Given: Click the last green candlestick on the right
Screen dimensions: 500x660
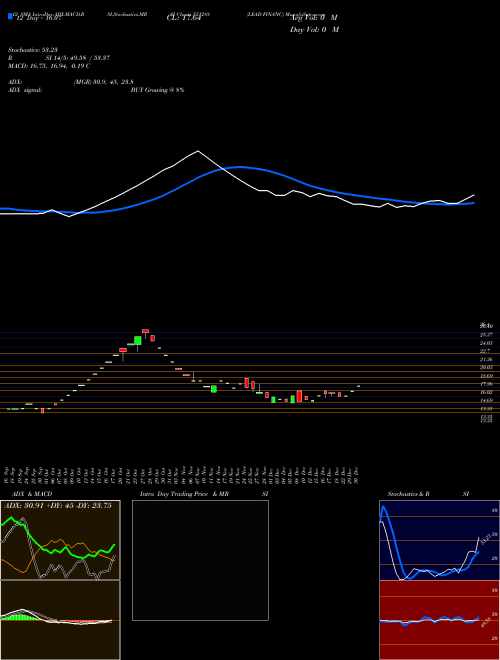Looking at the screenshot, I should point(359,386).
